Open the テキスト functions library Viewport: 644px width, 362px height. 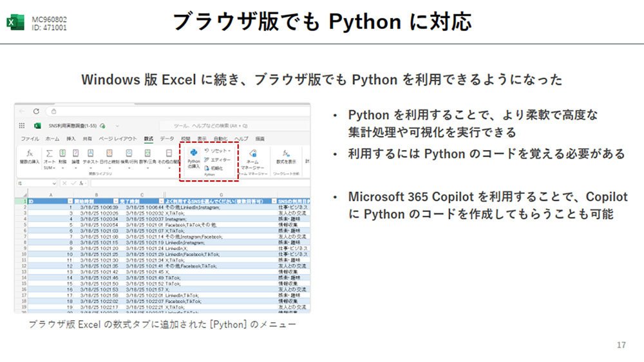[90, 158]
